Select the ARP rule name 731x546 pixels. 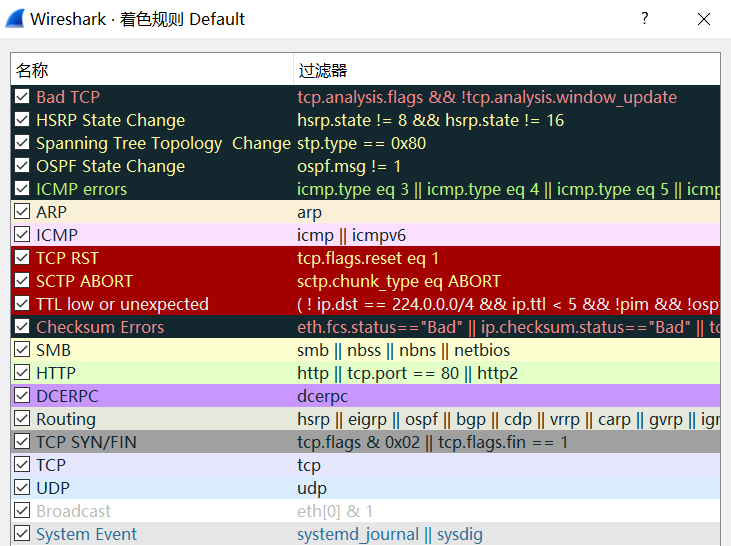tap(51, 212)
